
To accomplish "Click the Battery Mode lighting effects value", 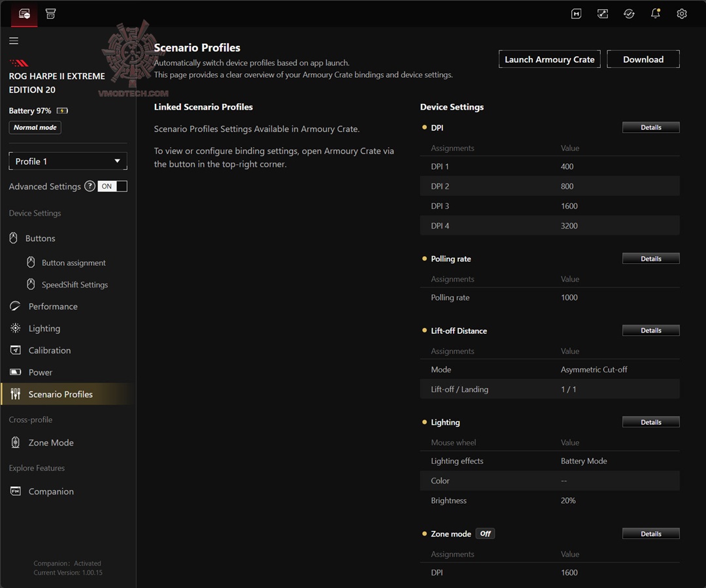I will pos(584,461).
